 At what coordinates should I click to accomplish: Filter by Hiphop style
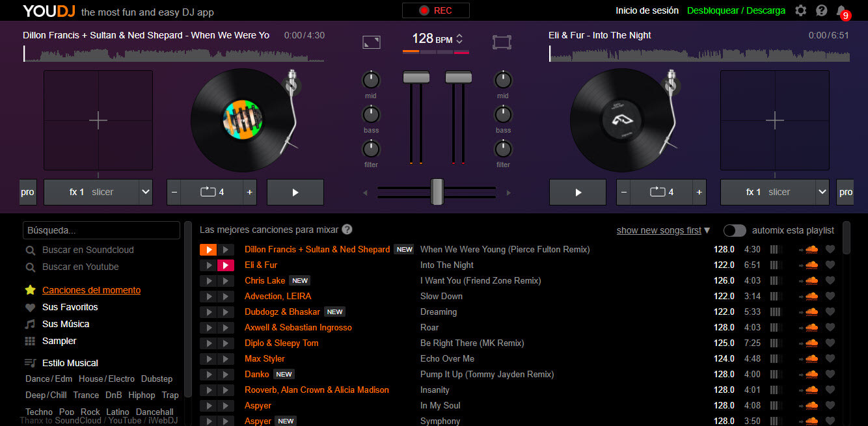point(142,395)
